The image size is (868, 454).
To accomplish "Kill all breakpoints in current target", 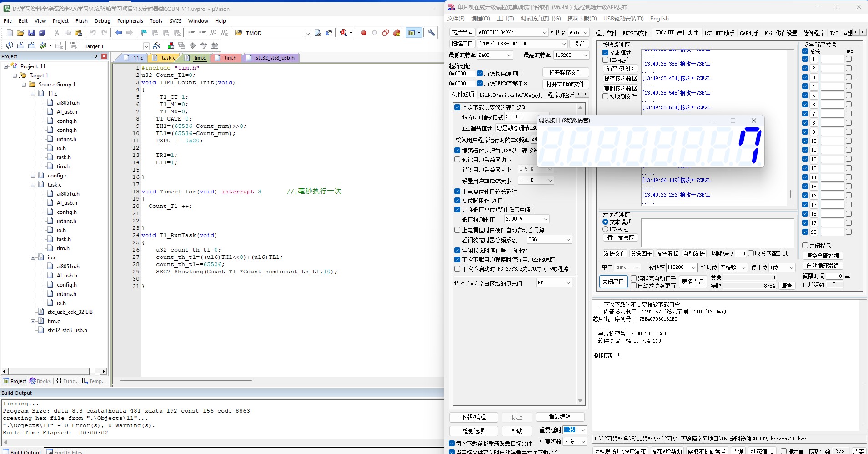I will [396, 33].
